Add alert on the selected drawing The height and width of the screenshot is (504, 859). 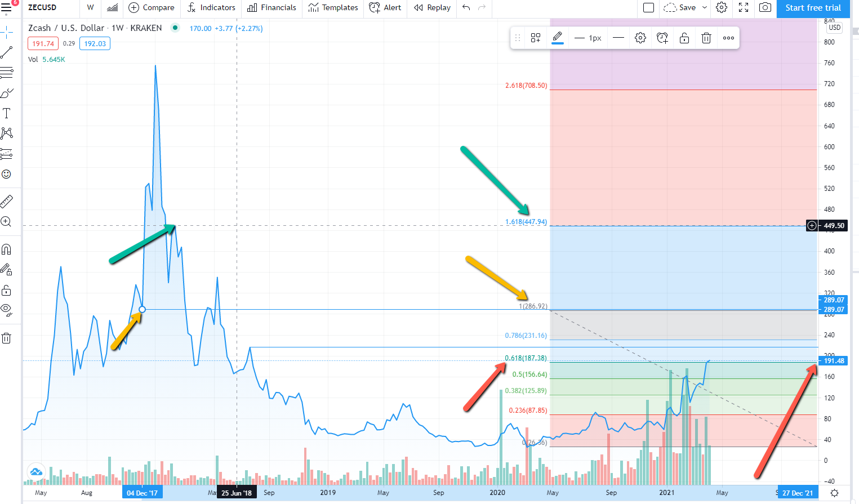pos(662,38)
